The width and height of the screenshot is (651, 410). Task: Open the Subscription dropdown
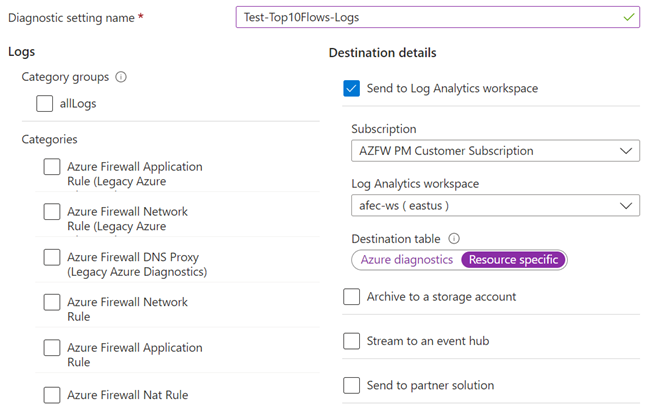point(495,151)
